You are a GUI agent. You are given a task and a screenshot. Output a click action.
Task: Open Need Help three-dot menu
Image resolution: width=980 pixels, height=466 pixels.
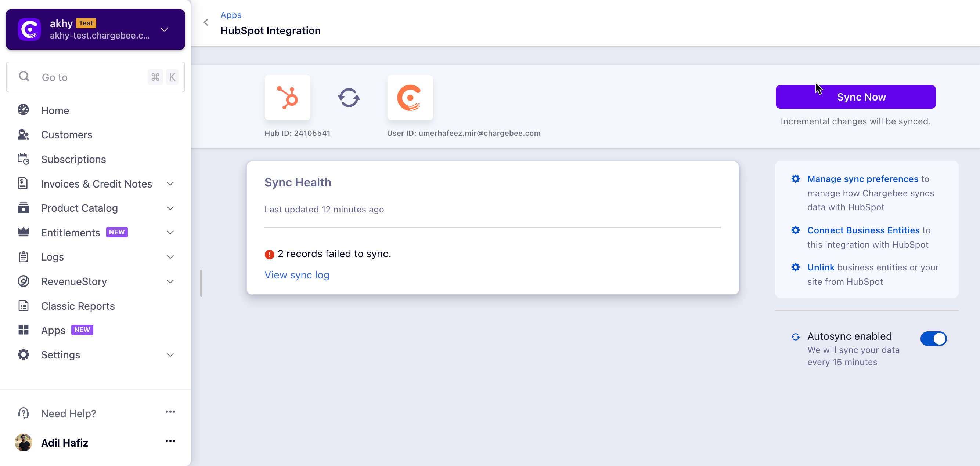170,412
